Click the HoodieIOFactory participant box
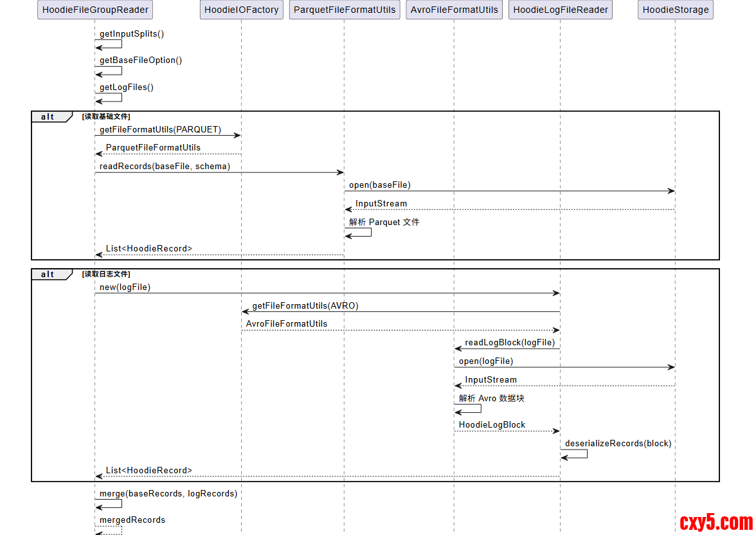 point(241,10)
